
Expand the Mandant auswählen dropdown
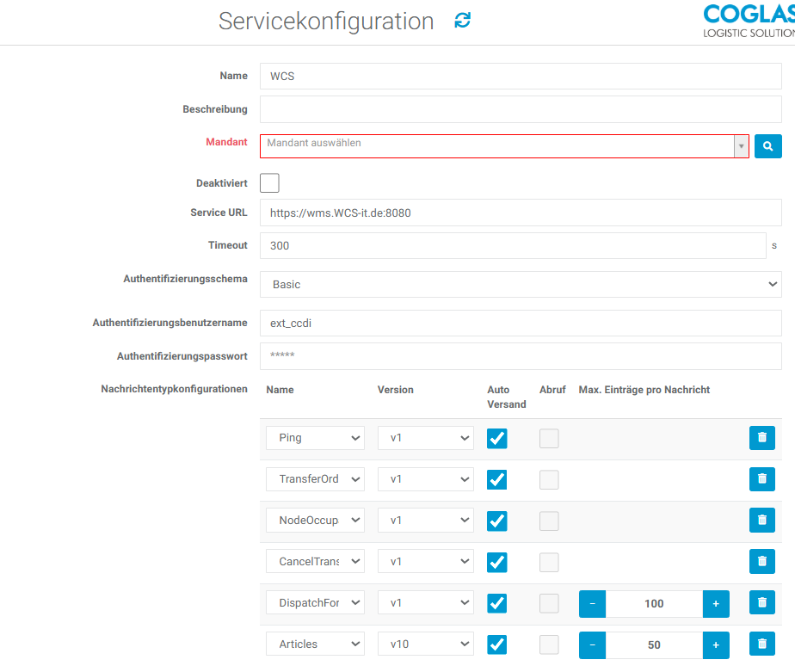point(504,146)
